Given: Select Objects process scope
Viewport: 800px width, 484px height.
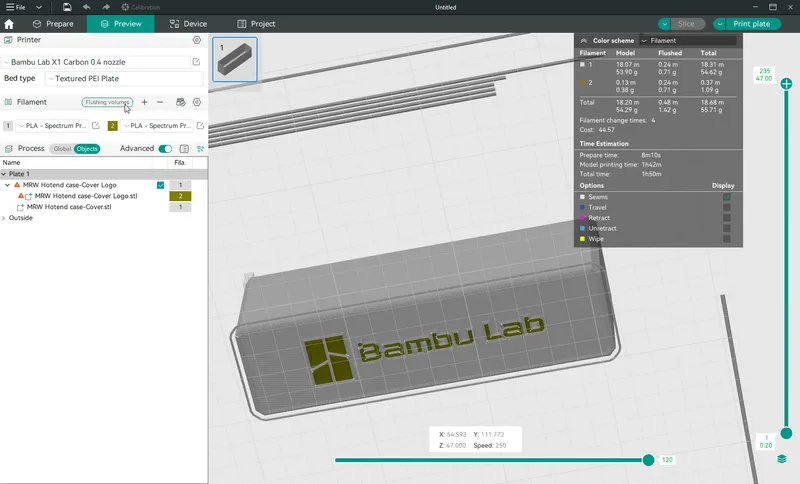Looking at the screenshot, I should (87, 148).
